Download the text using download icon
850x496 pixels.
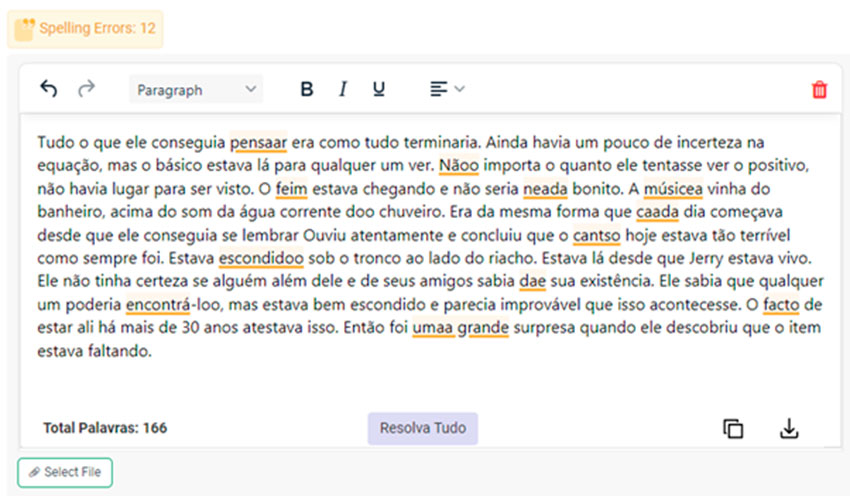789,428
